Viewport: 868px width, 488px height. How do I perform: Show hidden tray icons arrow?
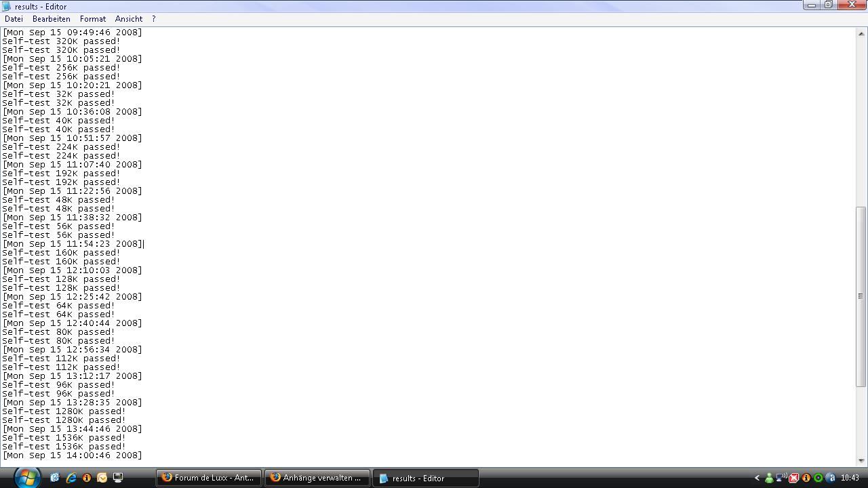coord(757,478)
